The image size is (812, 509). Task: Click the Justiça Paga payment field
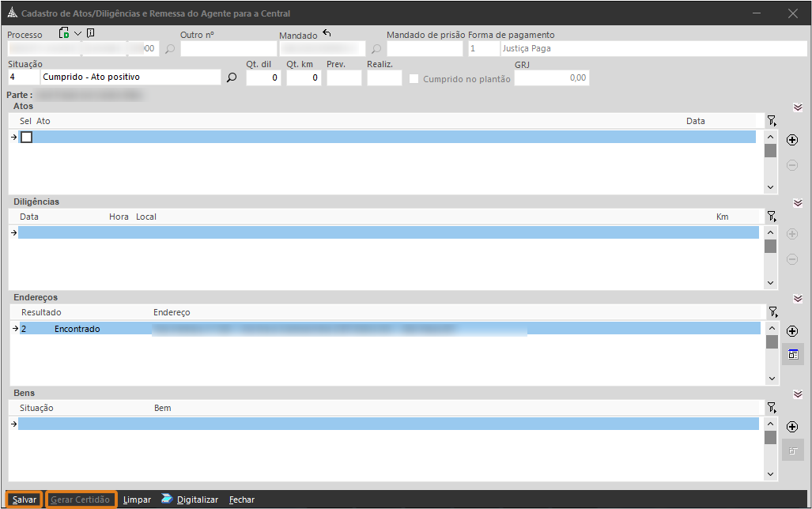tap(654, 49)
